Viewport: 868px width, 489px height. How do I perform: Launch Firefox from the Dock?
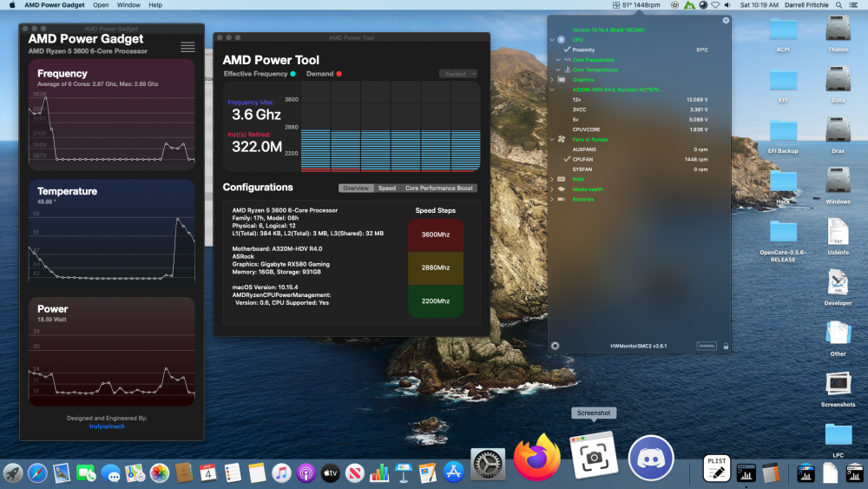pyautogui.click(x=536, y=458)
